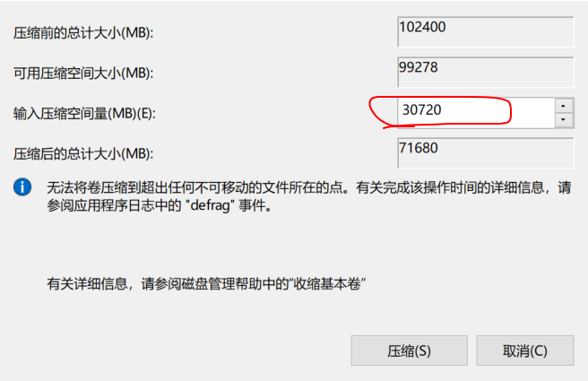
Task: Click the 压缩(S) button to shrink
Action: [x=409, y=351]
